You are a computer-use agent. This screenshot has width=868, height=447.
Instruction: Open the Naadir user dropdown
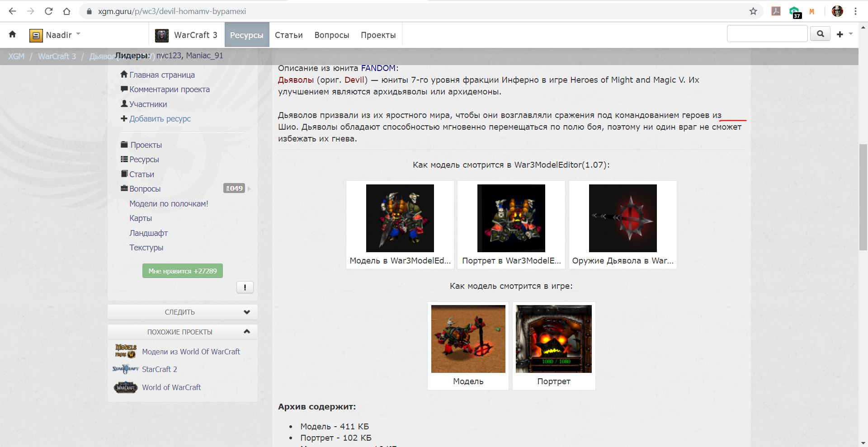pos(78,34)
